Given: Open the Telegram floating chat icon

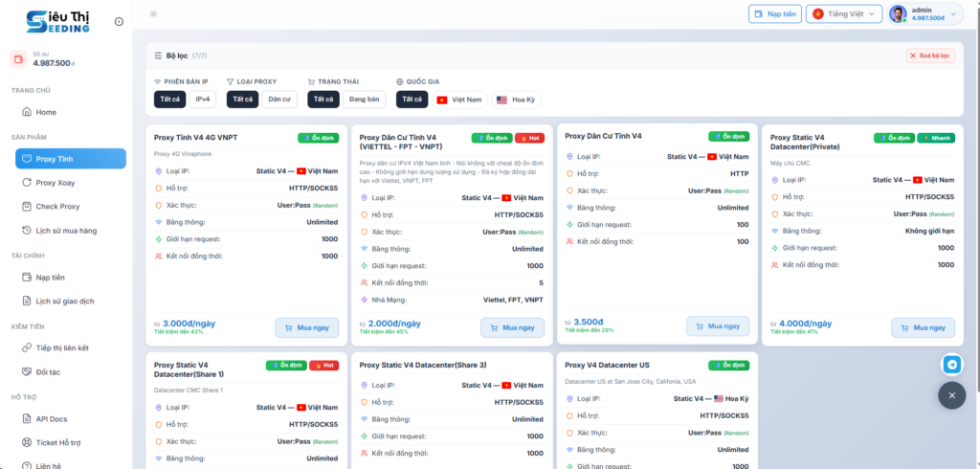Looking at the screenshot, I should 951,364.
